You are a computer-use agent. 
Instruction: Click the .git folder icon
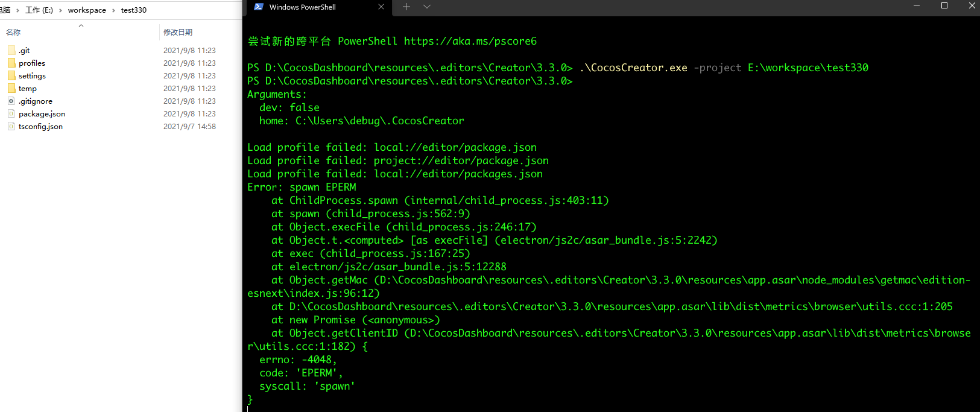(11, 50)
